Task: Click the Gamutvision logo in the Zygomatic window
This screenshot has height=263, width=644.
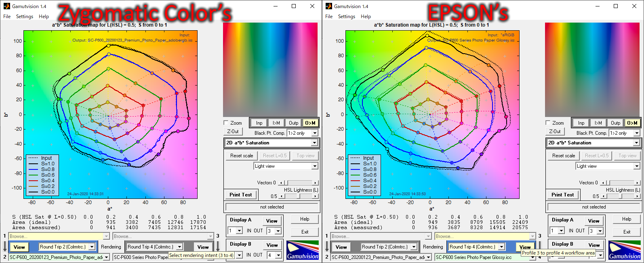Action: 303,250
